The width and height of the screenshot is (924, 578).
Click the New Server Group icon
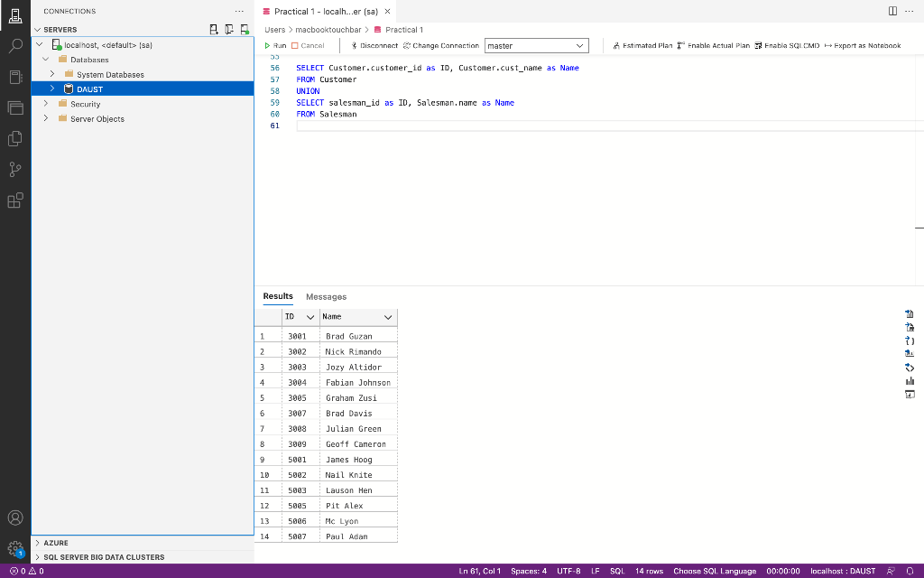click(229, 30)
